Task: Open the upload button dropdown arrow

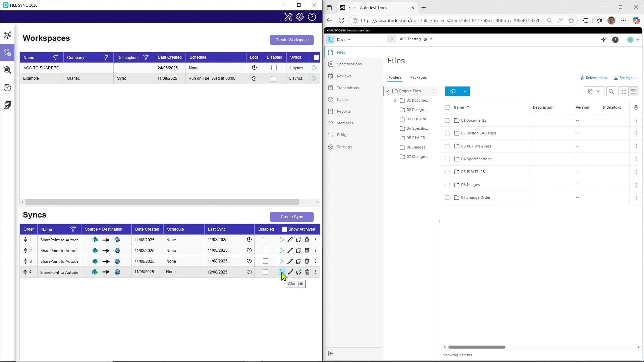Action: coord(465,92)
